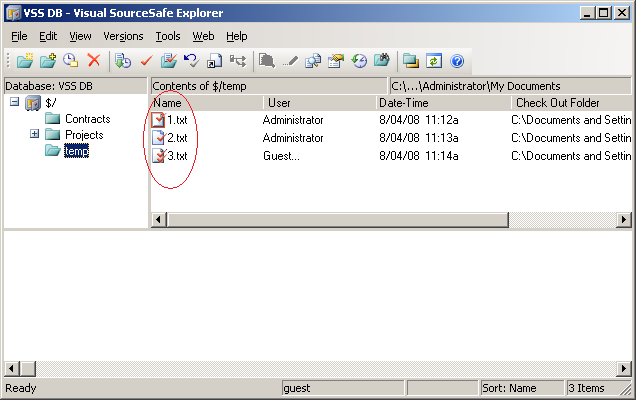The image size is (636, 400).
Task: Select the file 3.txt in the list
Action: pos(177,156)
